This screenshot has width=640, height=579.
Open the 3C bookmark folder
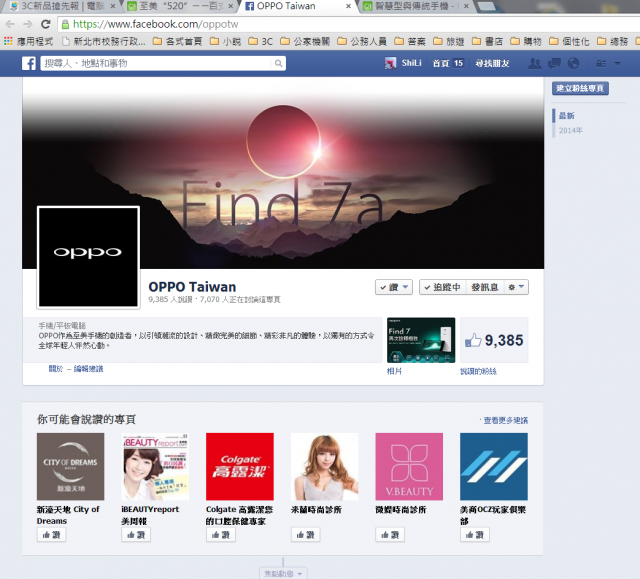click(x=260, y=41)
